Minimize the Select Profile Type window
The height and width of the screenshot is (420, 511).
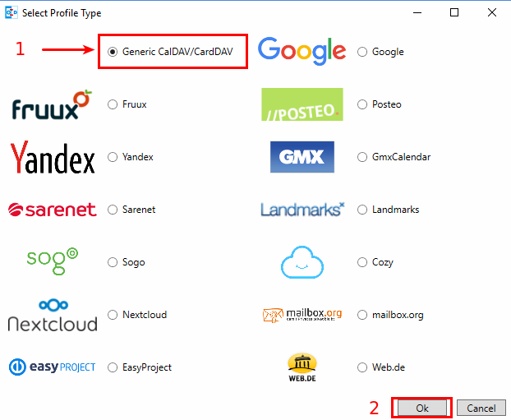pyautogui.click(x=417, y=12)
